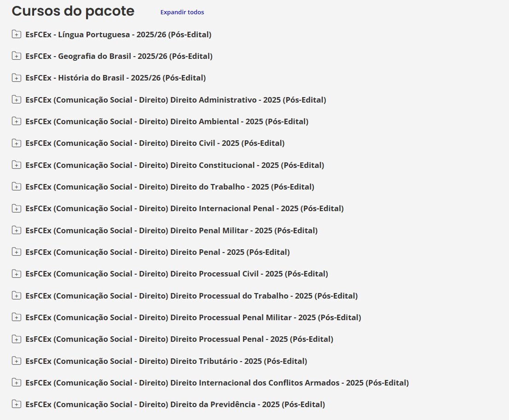Viewport: 509px width, 420px height.
Task: Click folder plus icon for História do Brasil
Action: pyautogui.click(x=17, y=78)
